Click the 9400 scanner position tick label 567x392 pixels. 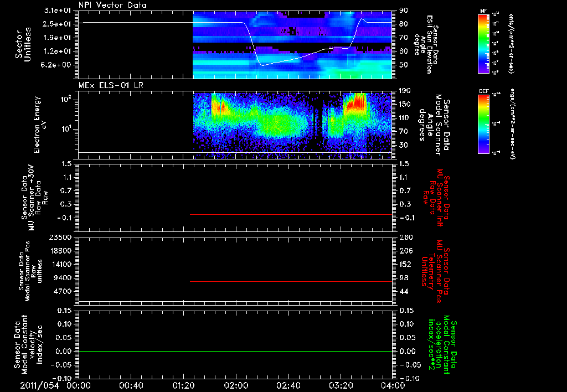tap(63, 278)
